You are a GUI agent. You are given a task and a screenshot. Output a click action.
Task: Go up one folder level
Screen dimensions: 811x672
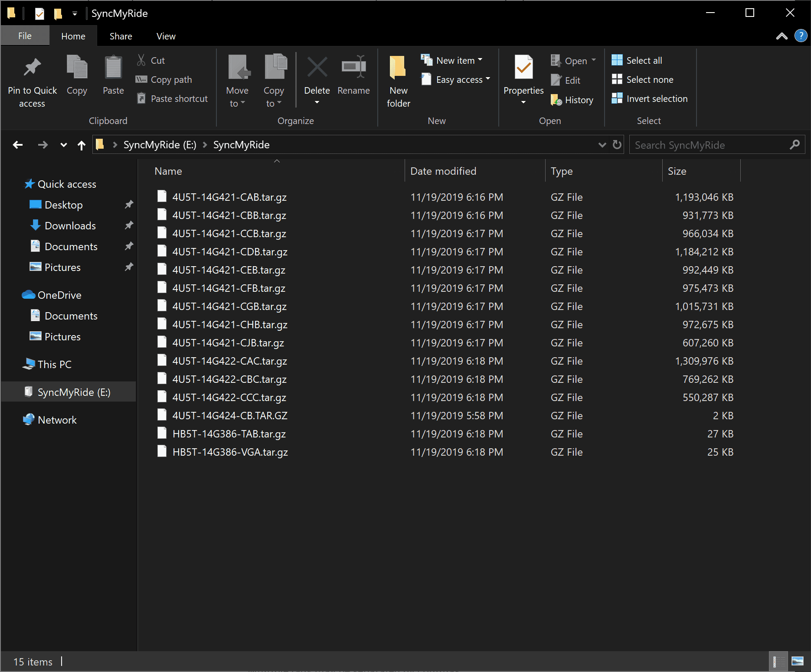point(82,145)
